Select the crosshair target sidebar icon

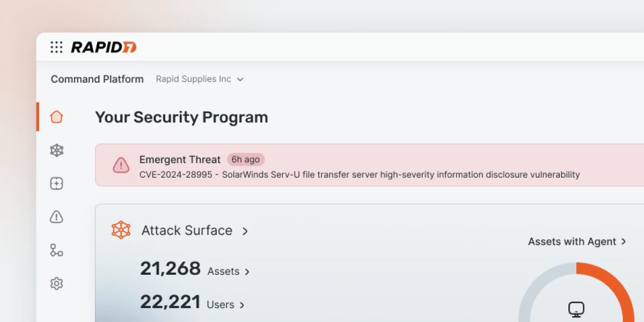click(x=56, y=184)
